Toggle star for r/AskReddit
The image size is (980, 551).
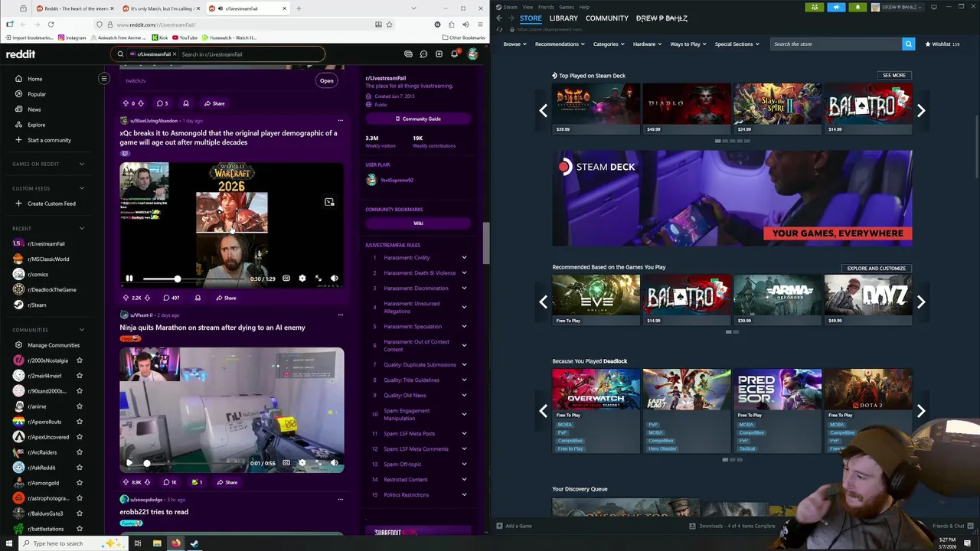click(79, 468)
